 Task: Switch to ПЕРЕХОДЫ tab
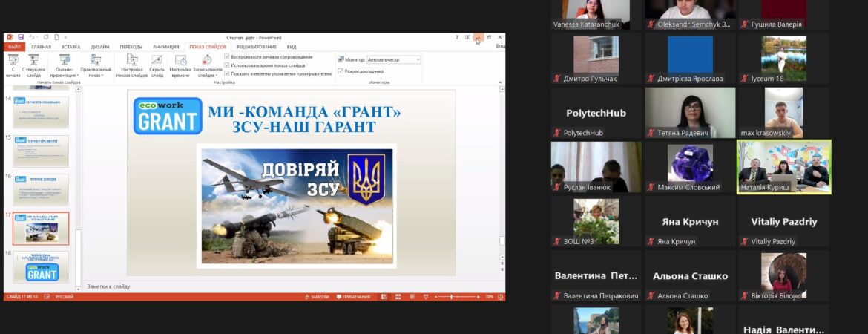[x=131, y=47]
